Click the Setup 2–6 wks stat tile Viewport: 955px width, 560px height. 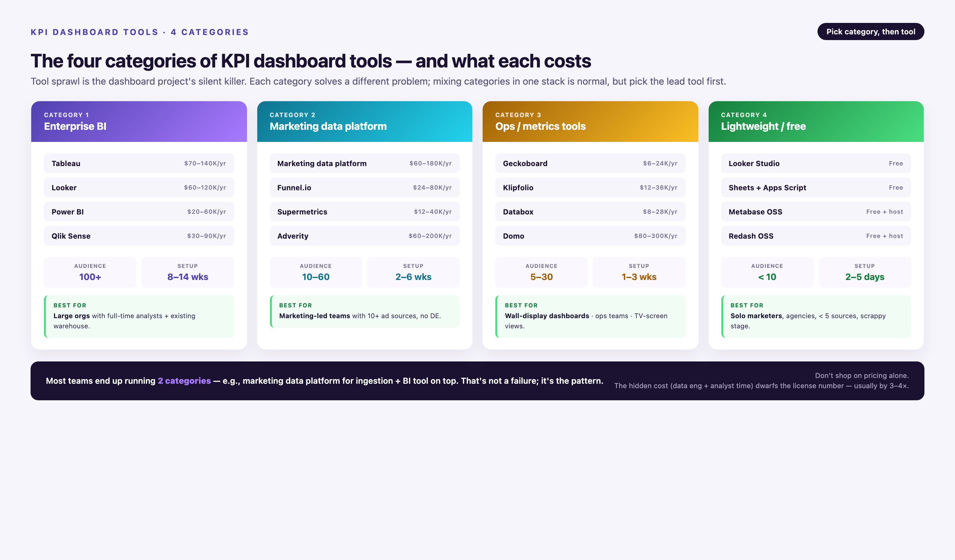pyautogui.click(x=413, y=272)
